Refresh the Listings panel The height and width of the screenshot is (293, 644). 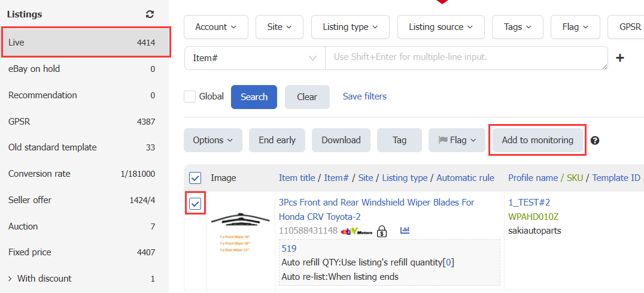pos(150,14)
